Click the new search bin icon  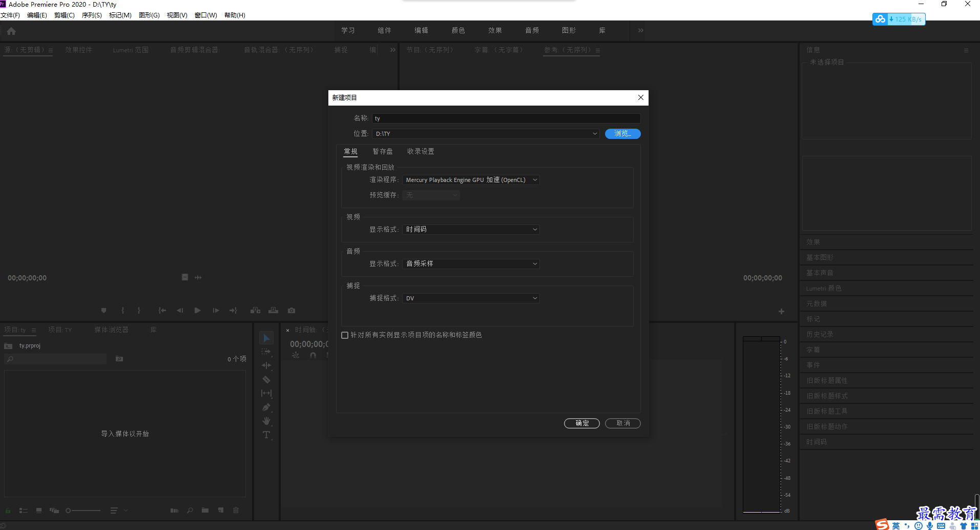click(119, 359)
